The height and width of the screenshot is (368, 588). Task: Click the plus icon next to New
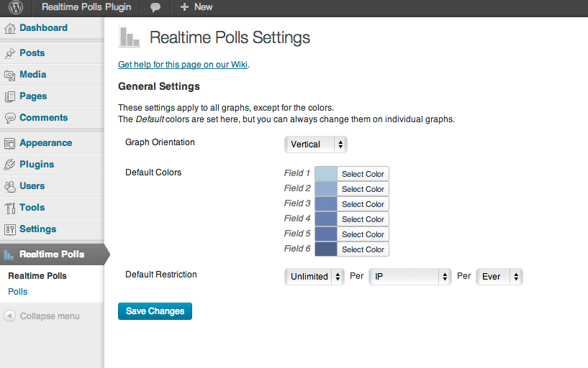click(x=184, y=7)
